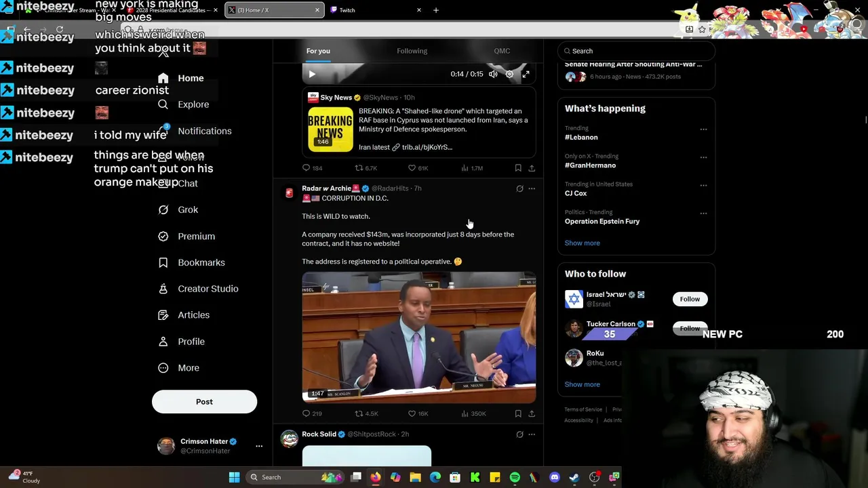Reload the browser page
This screenshot has height=488, width=868.
click(x=60, y=30)
